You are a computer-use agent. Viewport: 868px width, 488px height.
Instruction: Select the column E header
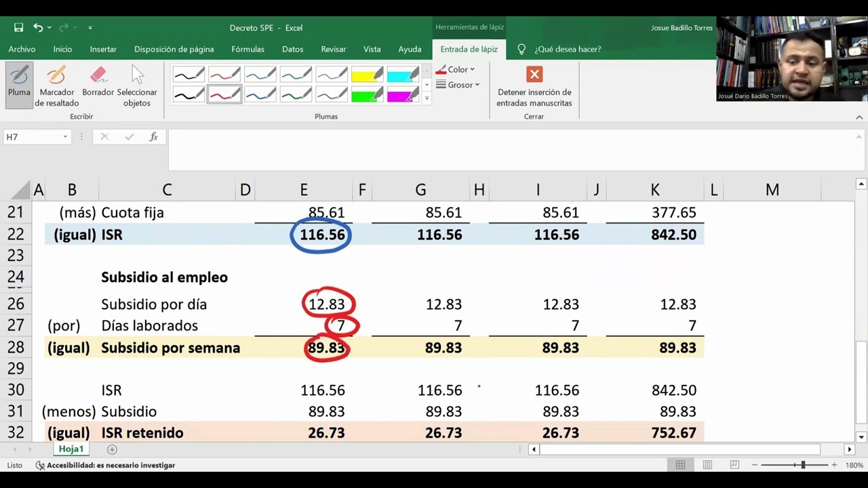[304, 190]
